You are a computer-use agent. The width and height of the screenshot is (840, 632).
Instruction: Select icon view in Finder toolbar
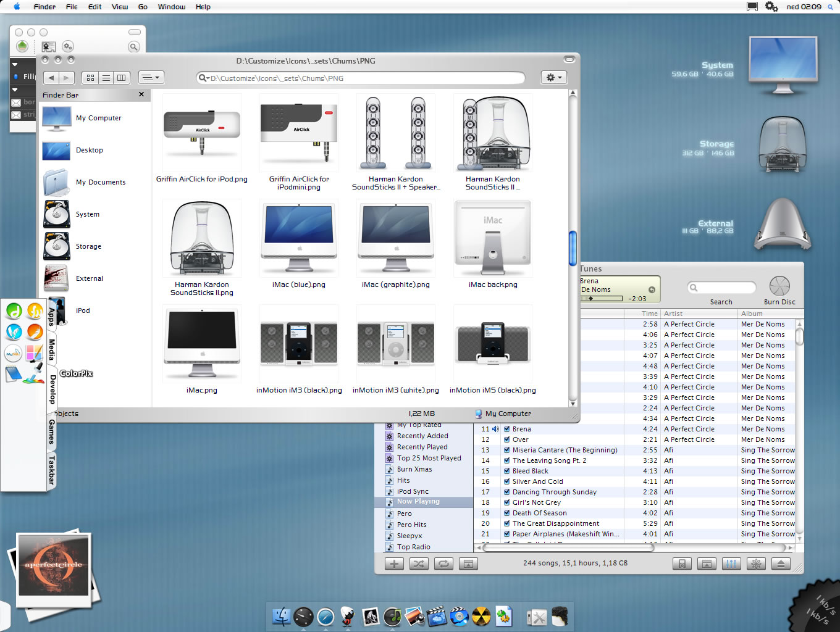click(90, 78)
